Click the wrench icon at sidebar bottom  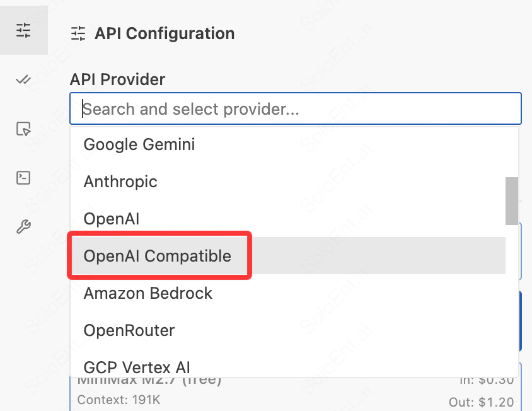[x=23, y=227]
